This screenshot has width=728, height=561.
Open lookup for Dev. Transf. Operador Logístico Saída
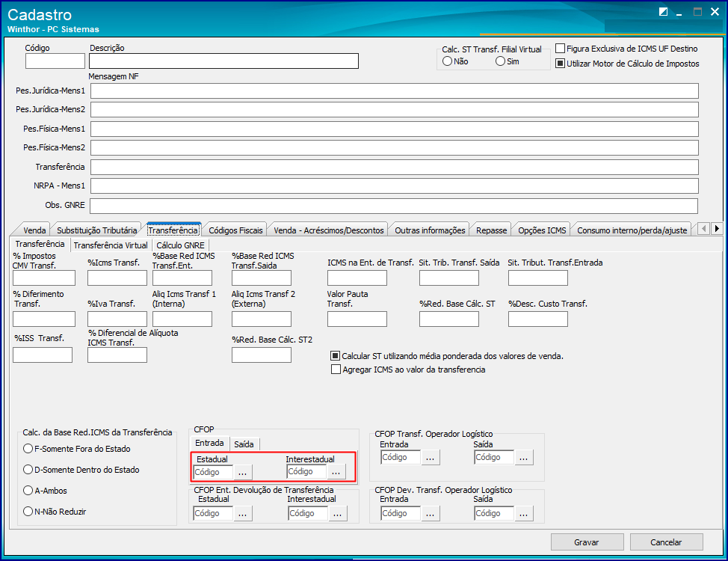(524, 514)
